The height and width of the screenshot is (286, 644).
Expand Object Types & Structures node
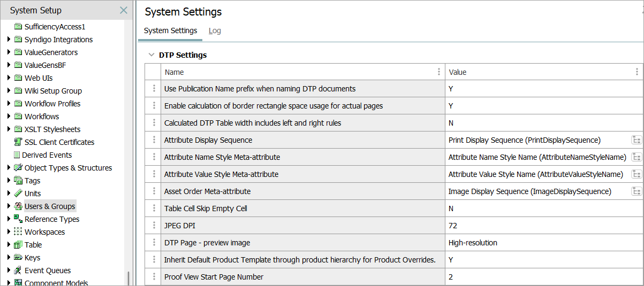(x=9, y=168)
